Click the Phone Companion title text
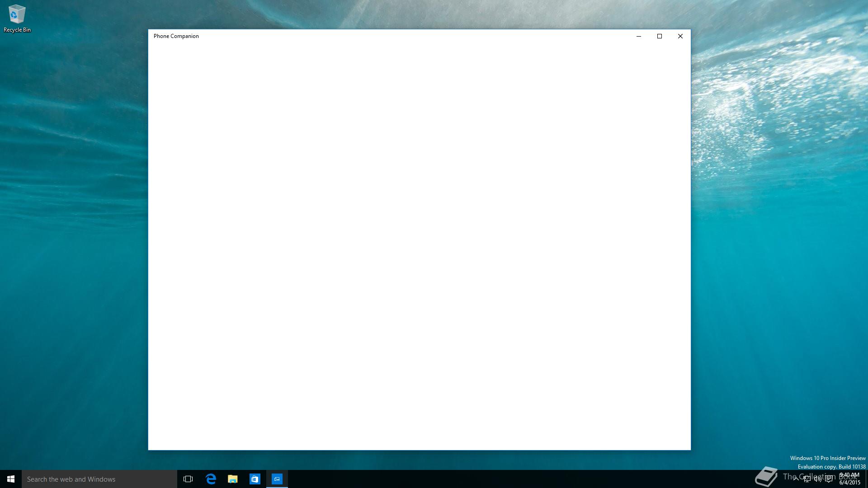 [x=176, y=36]
